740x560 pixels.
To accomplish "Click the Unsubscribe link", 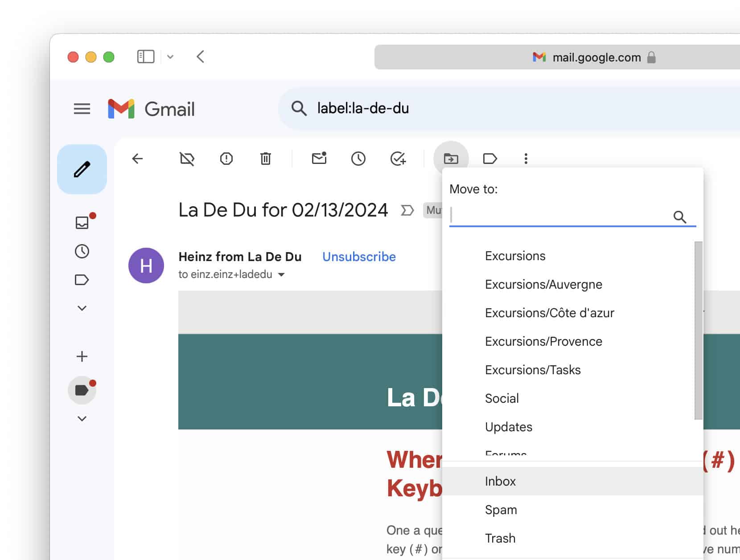I will coord(358,257).
